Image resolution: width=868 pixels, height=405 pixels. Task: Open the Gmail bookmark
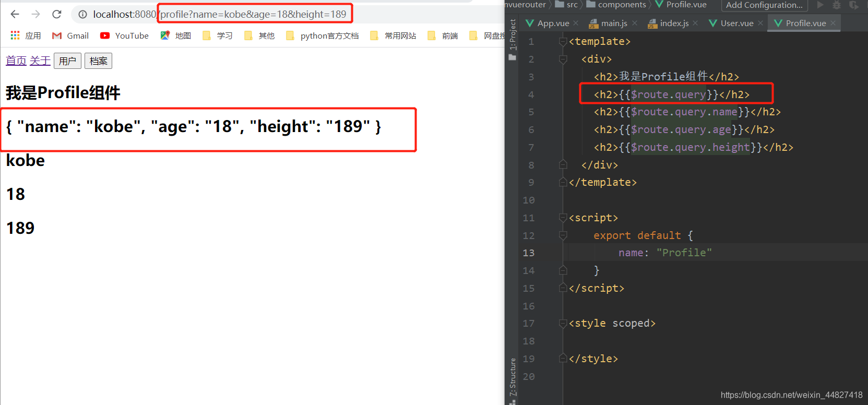(x=70, y=35)
